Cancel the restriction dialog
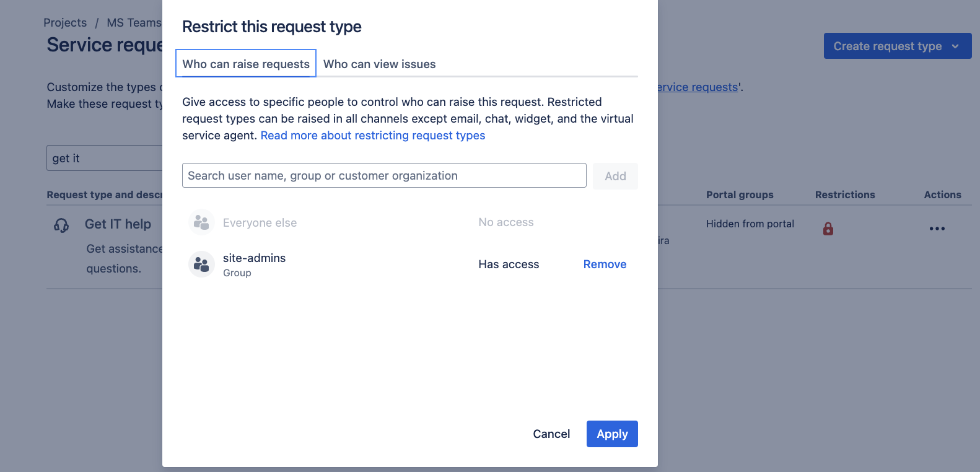This screenshot has height=472, width=980. tap(551, 434)
